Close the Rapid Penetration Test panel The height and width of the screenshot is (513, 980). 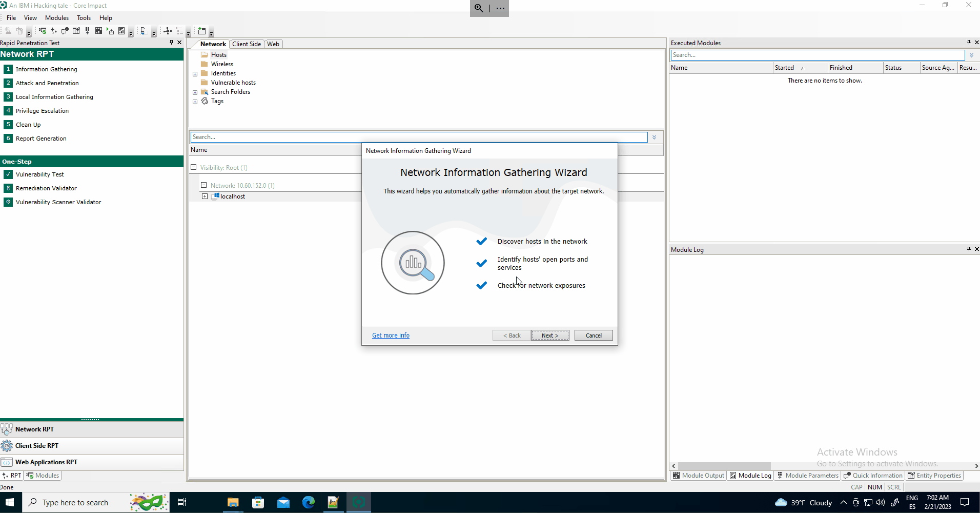179,43
